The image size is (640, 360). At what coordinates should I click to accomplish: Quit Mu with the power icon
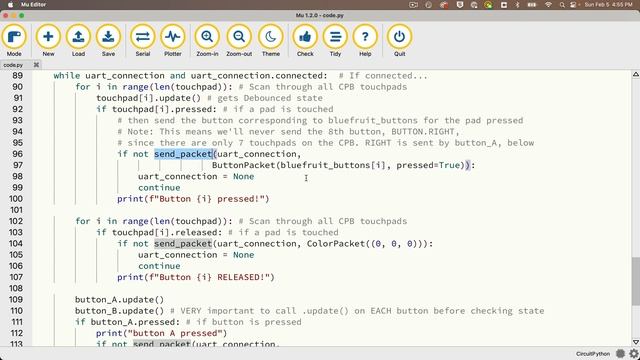399,40
